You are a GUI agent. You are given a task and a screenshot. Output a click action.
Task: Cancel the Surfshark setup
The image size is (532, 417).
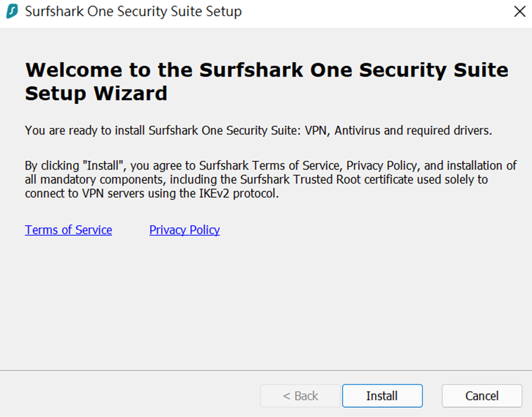pos(482,396)
